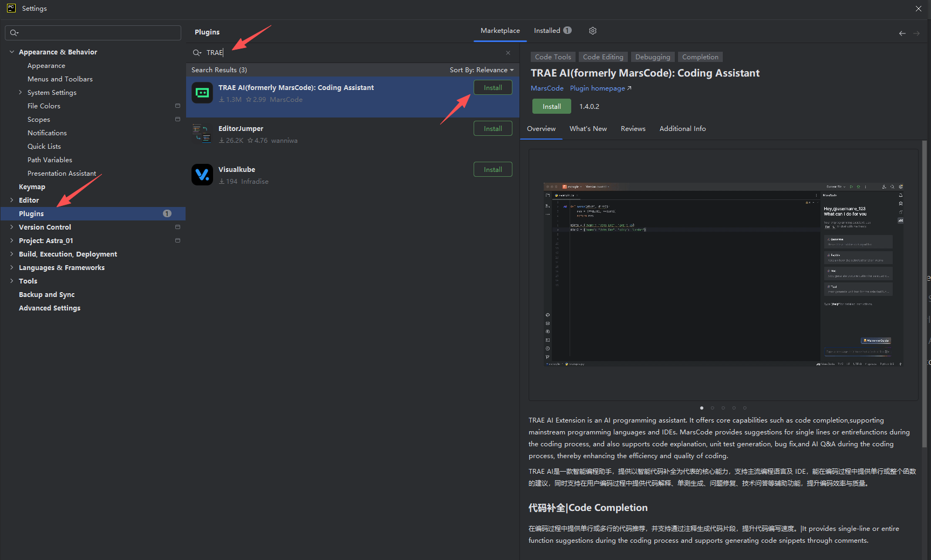931x560 pixels.
Task: Go forward with the right arrow
Action: tap(916, 33)
